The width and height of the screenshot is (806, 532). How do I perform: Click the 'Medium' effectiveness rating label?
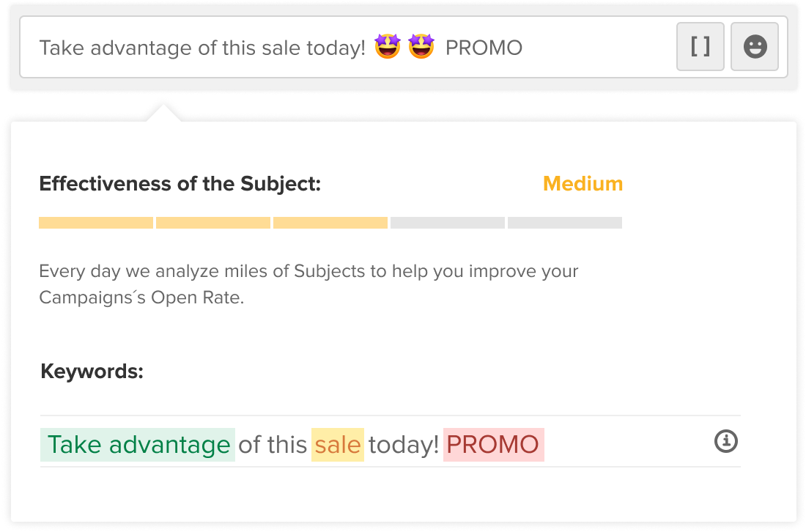click(583, 183)
